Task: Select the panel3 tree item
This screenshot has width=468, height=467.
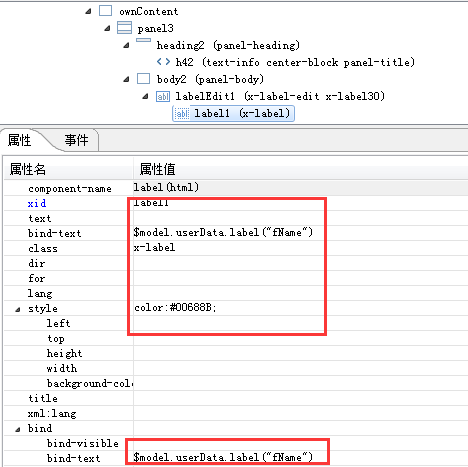Action: 155,28
